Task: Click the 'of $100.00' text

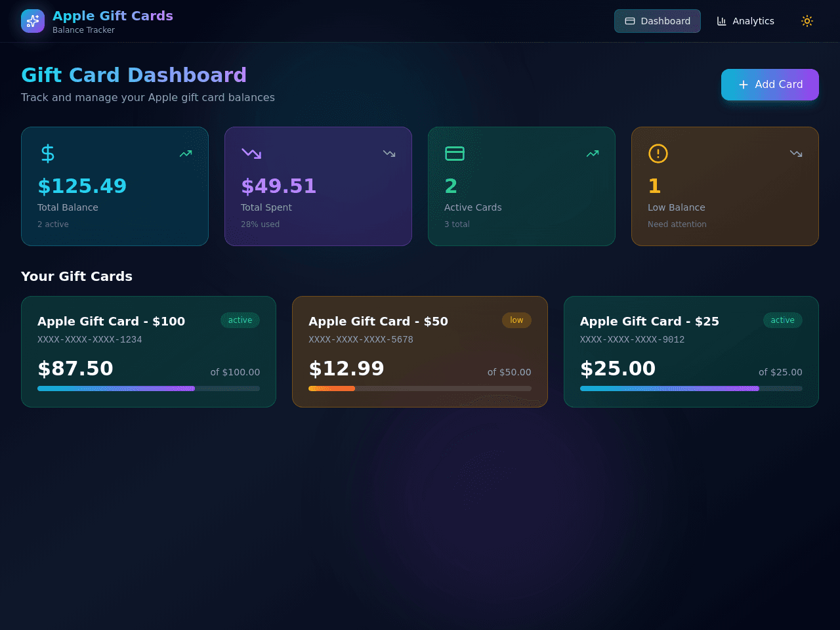Action: (x=235, y=372)
